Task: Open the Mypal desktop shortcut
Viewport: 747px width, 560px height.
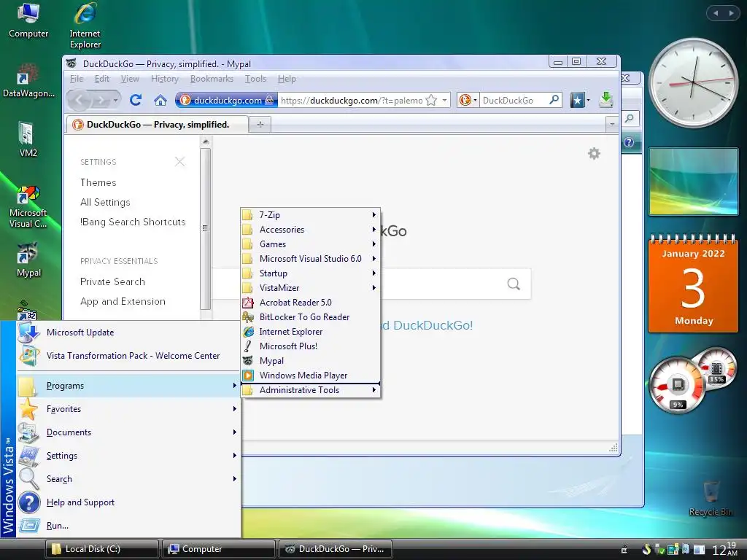Action: point(28,260)
